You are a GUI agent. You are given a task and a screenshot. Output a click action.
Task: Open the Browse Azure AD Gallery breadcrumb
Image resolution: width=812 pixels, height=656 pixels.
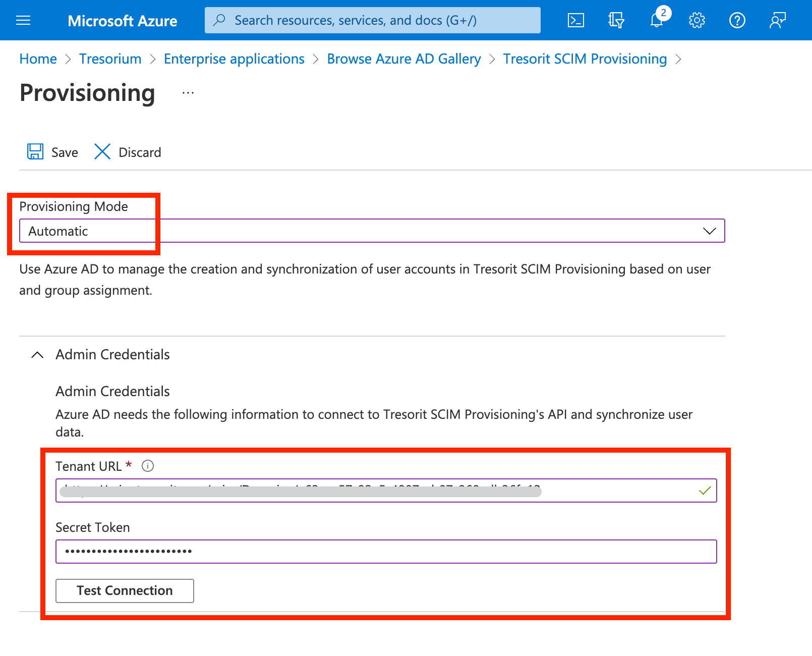coord(404,59)
